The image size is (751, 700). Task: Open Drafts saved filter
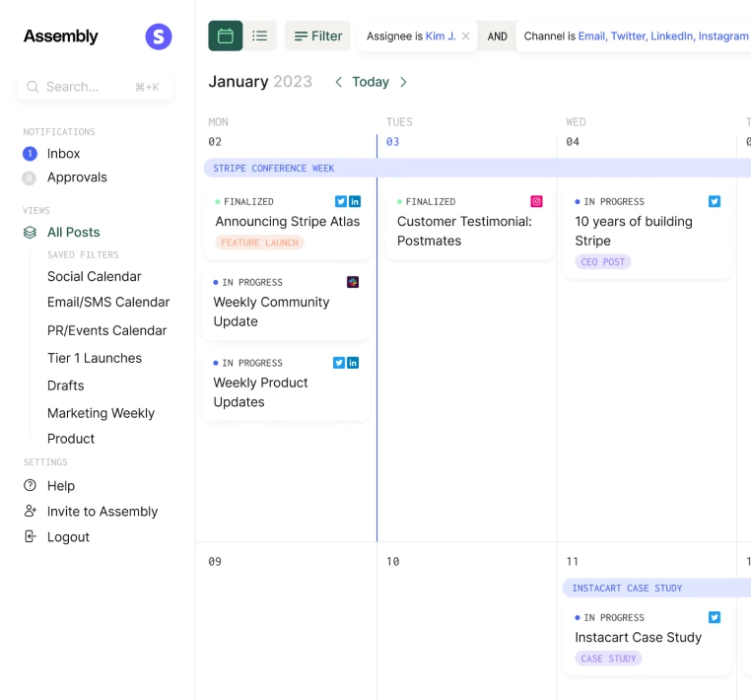click(66, 385)
